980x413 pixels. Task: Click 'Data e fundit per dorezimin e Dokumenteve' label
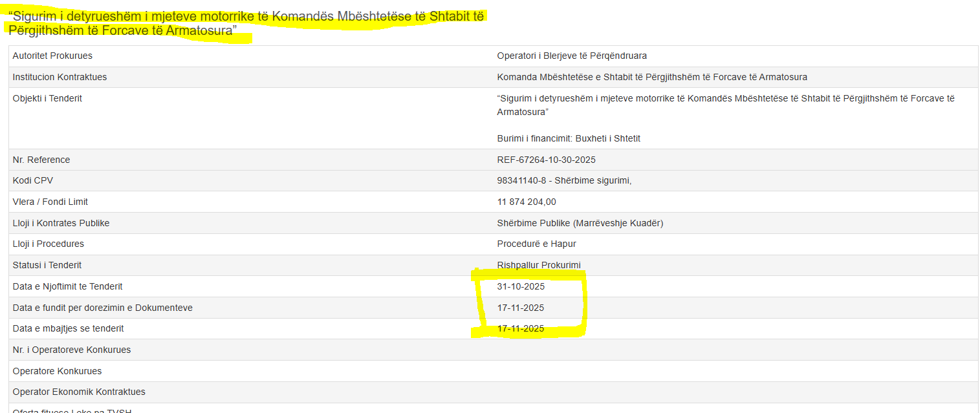(102, 308)
